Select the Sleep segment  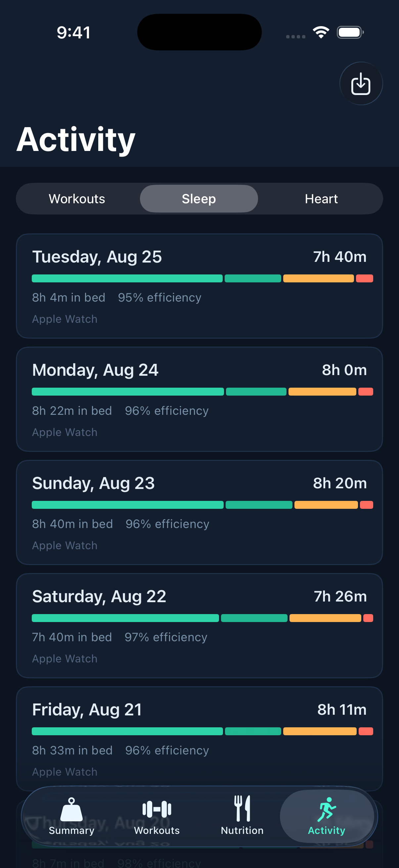pyautogui.click(x=199, y=199)
